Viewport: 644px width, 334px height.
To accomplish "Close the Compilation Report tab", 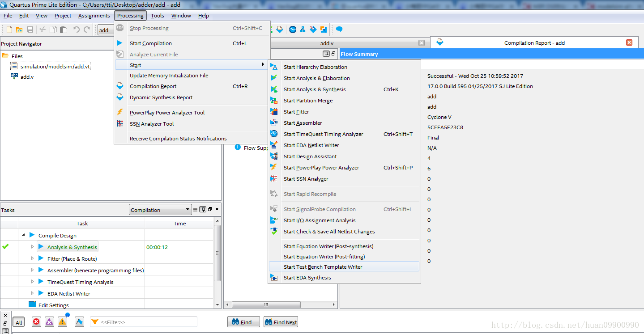I will click(x=629, y=42).
